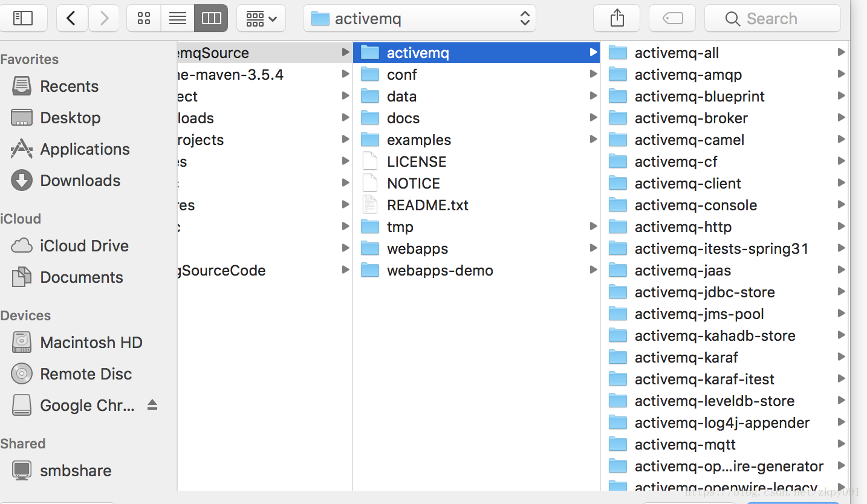
Task: Expand the activemq-broker chevron
Action: [x=841, y=118]
